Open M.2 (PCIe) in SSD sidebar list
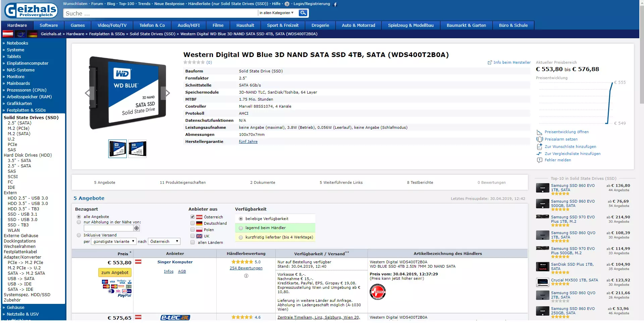The image size is (644, 323). pos(18,128)
